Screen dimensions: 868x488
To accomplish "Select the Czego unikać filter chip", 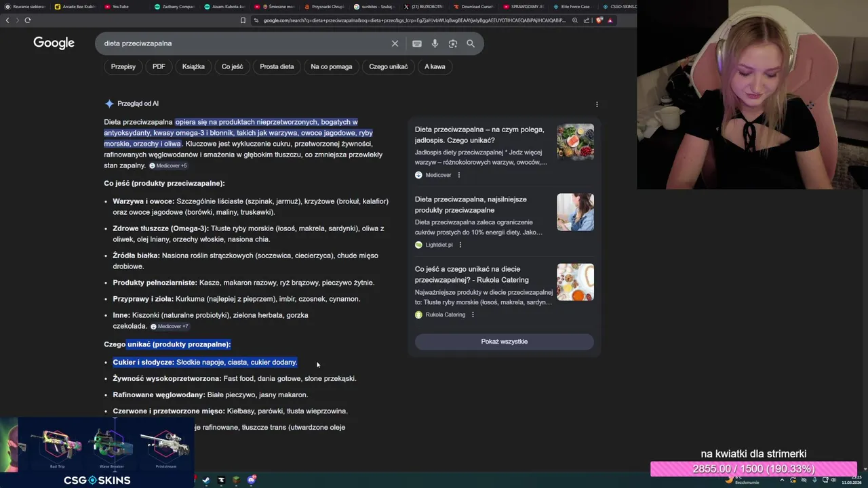I will pyautogui.click(x=389, y=66).
